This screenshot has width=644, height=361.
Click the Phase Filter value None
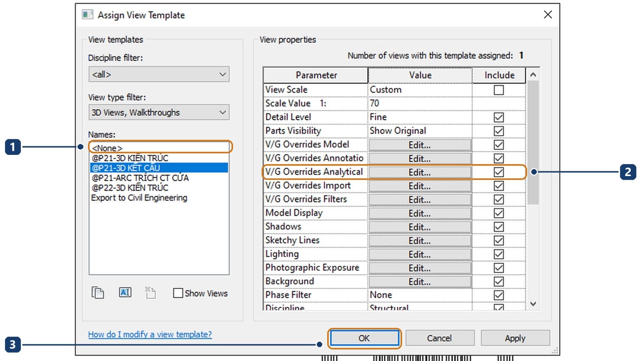420,295
